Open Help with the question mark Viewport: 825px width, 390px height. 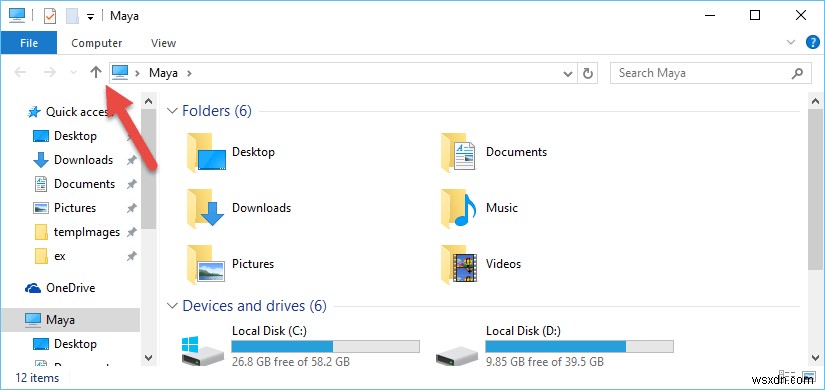click(x=813, y=43)
